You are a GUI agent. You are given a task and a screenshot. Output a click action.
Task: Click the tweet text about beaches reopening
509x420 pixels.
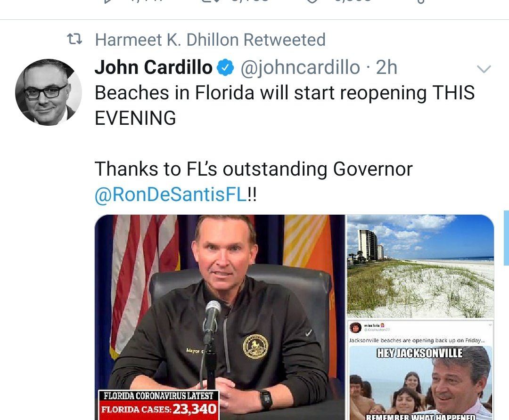(x=285, y=105)
